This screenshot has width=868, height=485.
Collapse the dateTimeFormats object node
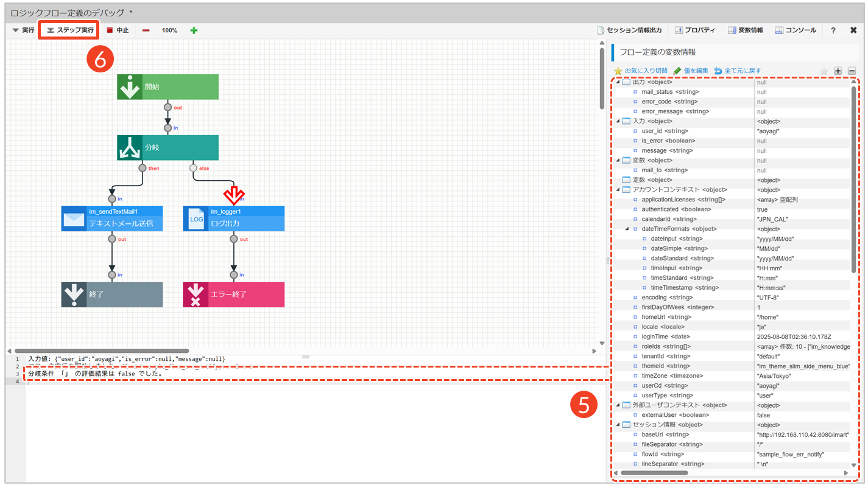[x=627, y=229]
